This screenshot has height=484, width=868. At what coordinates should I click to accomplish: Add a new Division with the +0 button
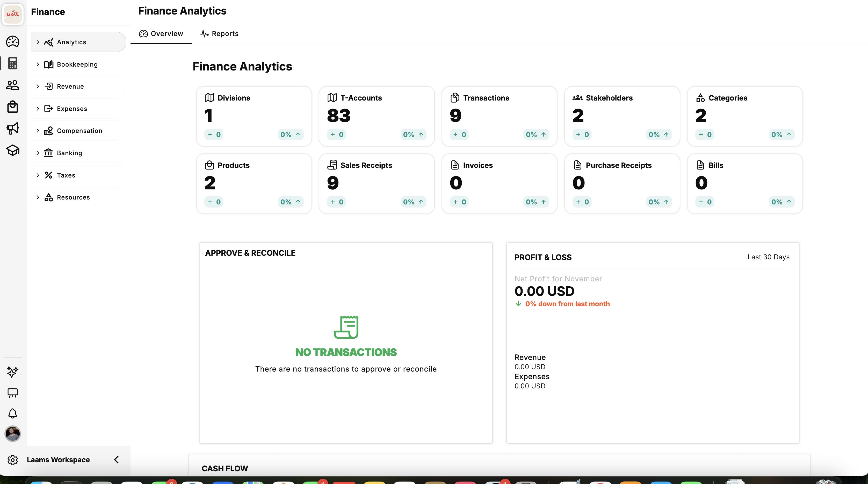click(214, 134)
